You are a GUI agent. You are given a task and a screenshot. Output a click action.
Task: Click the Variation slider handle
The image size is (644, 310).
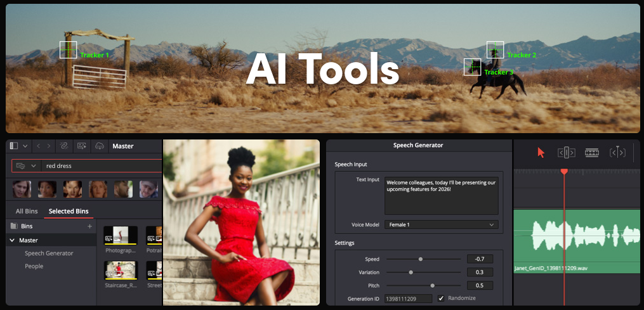pyautogui.click(x=411, y=272)
